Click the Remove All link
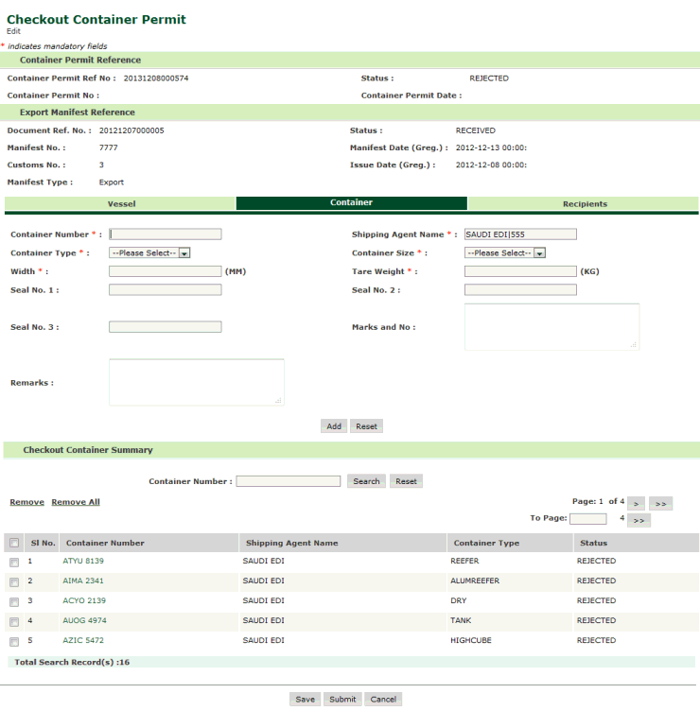 tap(76, 502)
